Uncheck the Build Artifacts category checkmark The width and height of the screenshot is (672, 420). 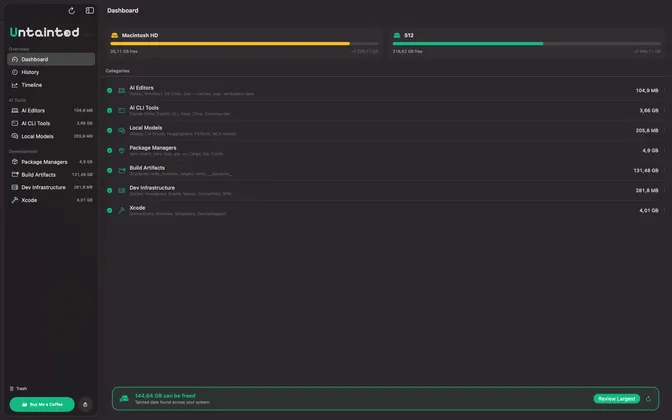coord(109,171)
